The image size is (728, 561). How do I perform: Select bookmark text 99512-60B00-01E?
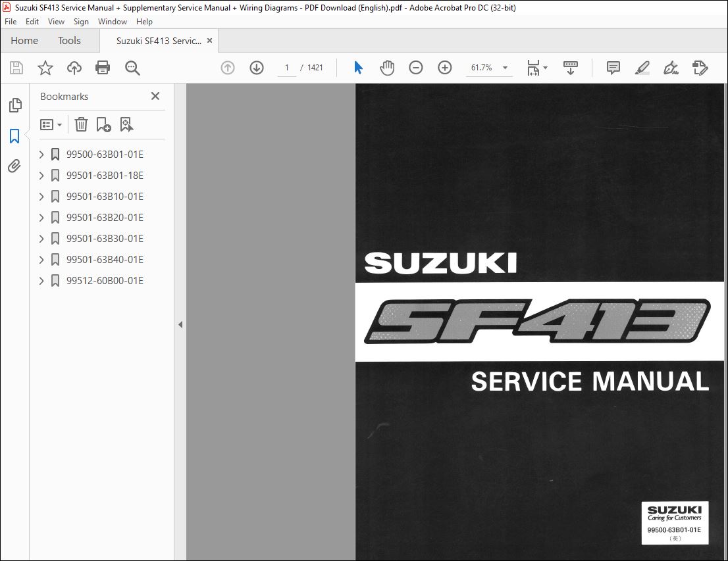coord(105,281)
